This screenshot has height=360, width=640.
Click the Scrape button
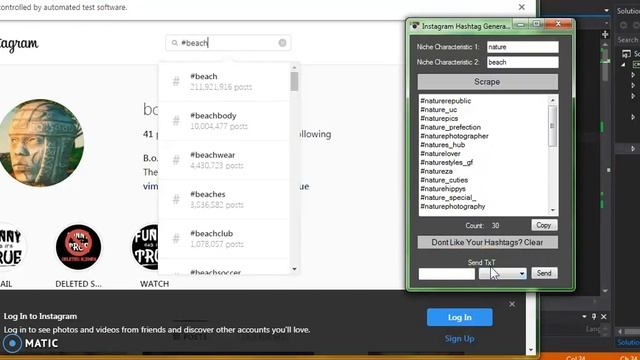pos(487,82)
